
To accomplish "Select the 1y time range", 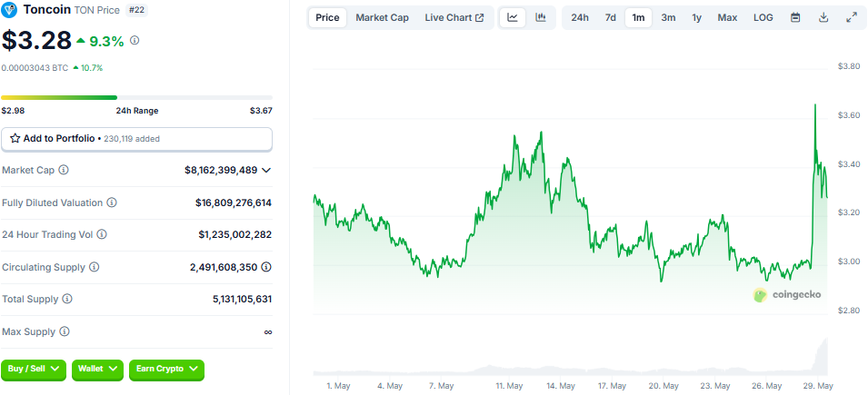I will pos(696,17).
